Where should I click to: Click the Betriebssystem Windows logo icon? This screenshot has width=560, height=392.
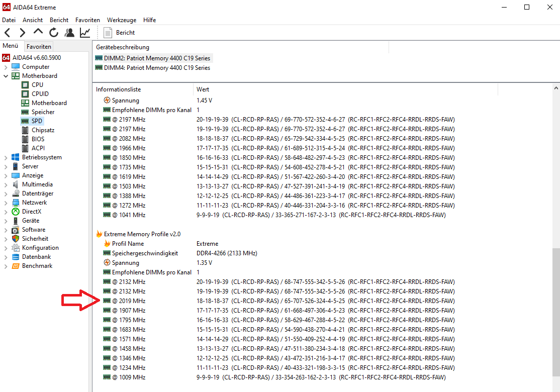16,157
